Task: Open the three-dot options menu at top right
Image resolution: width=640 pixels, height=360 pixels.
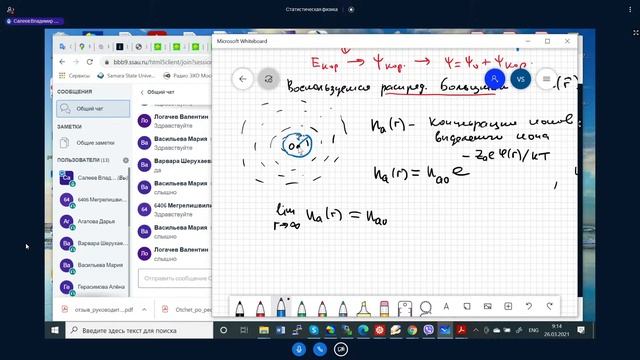Action: click(x=630, y=9)
